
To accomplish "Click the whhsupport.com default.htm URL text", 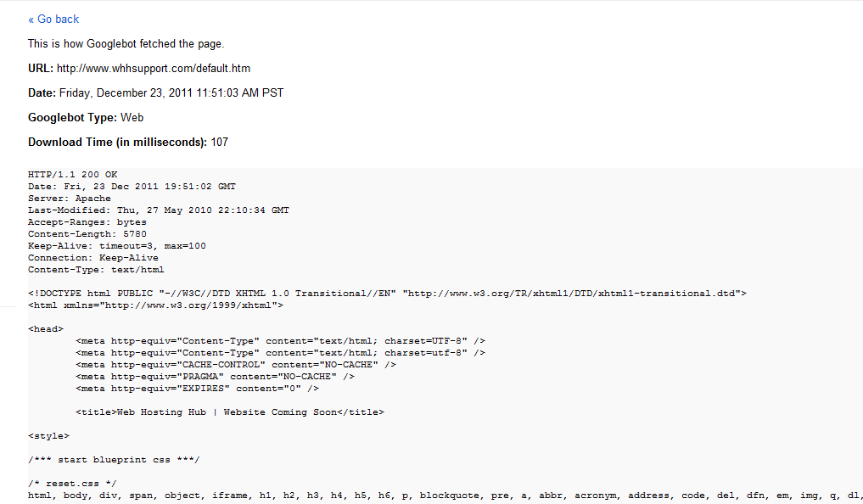I will click(153, 68).
